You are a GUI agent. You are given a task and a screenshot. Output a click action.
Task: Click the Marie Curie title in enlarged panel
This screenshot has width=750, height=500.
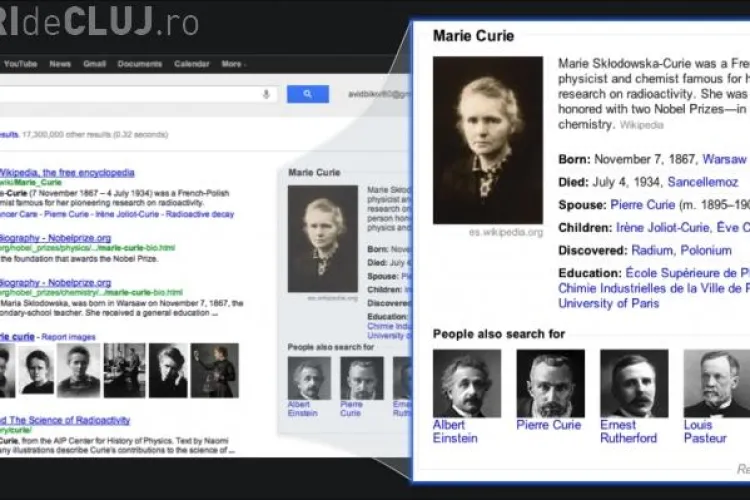click(x=474, y=36)
